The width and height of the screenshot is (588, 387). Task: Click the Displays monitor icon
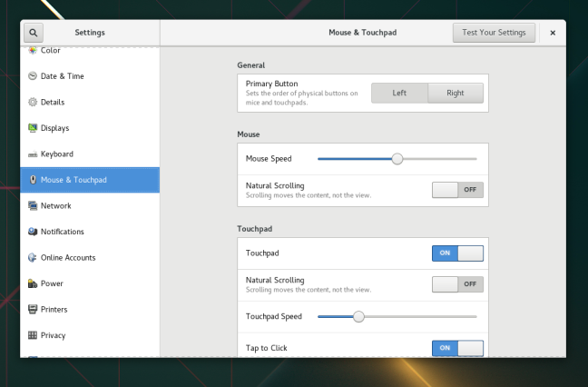[33, 128]
